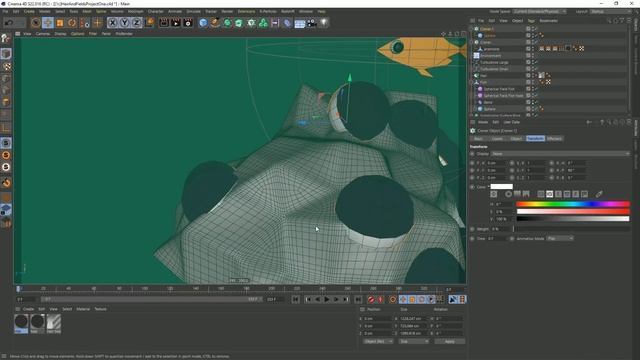Open the Tags menu in Object Manager

click(531, 20)
